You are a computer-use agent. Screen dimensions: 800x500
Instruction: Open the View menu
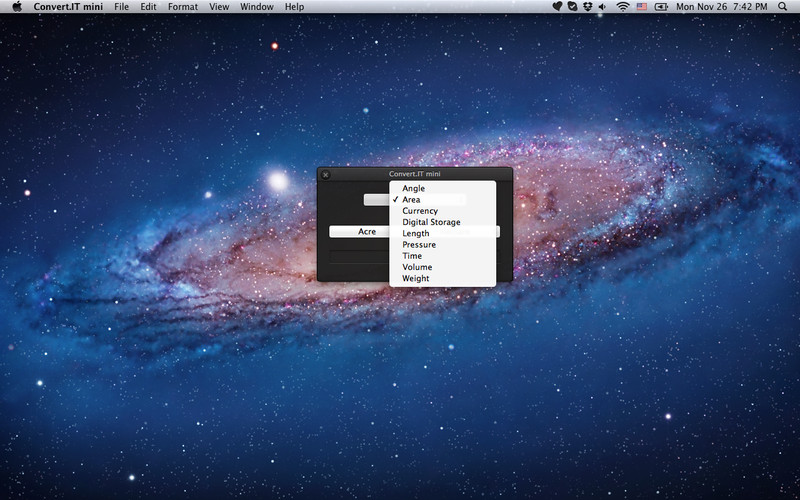click(x=219, y=7)
